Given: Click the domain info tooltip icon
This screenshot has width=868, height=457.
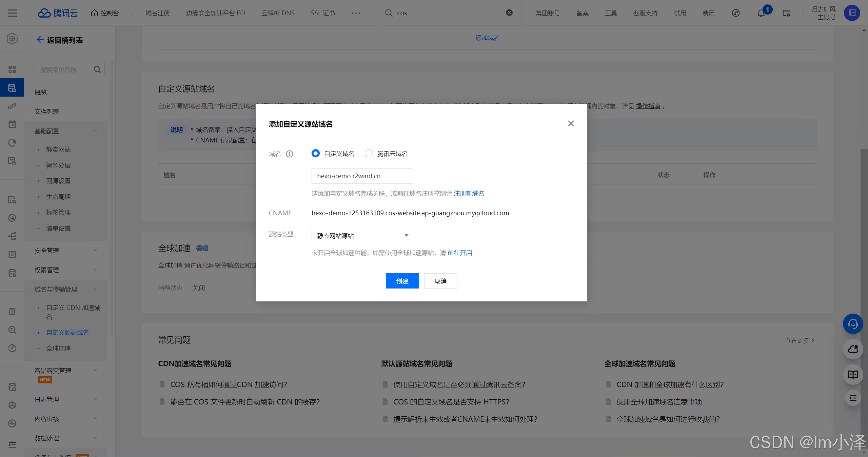Looking at the screenshot, I should pos(290,154).
